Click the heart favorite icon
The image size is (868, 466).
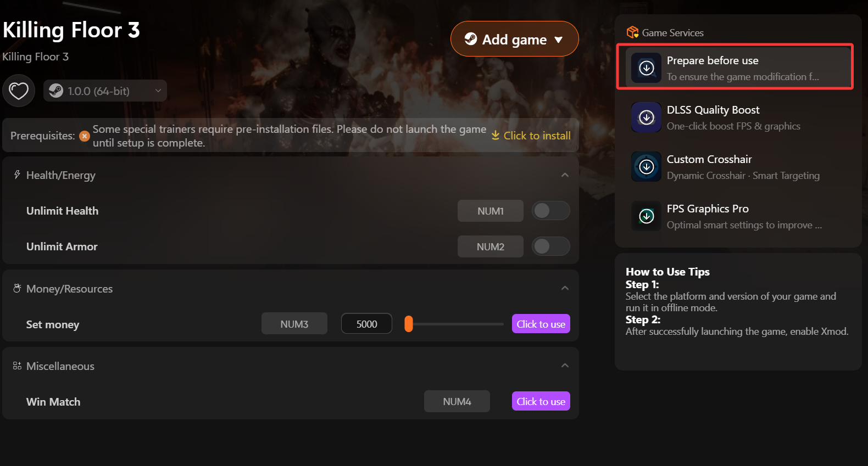[x=19, y=91]
